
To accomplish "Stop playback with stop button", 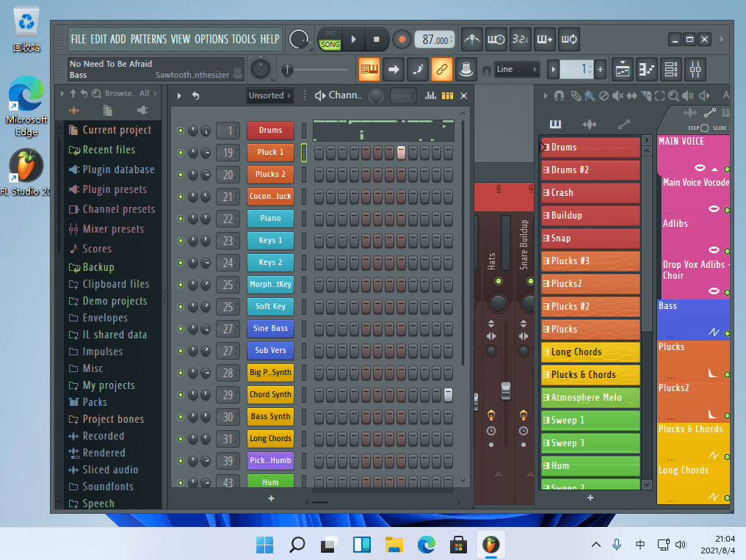I will tap(377, 40).
